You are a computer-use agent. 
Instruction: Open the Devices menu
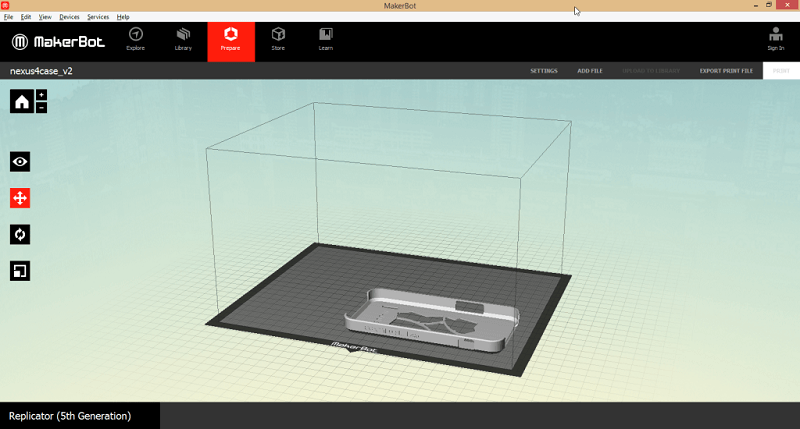[69, 17]
